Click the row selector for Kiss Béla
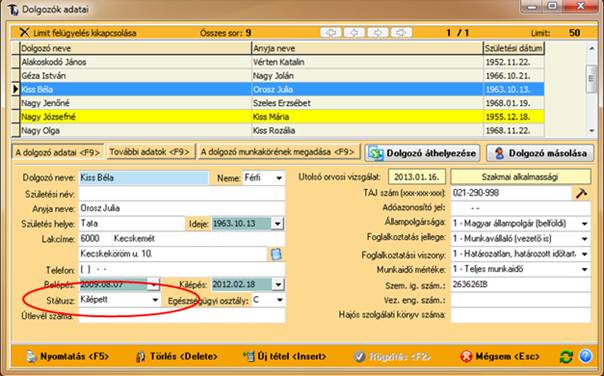604x376 pixels. tap(15, 89)
